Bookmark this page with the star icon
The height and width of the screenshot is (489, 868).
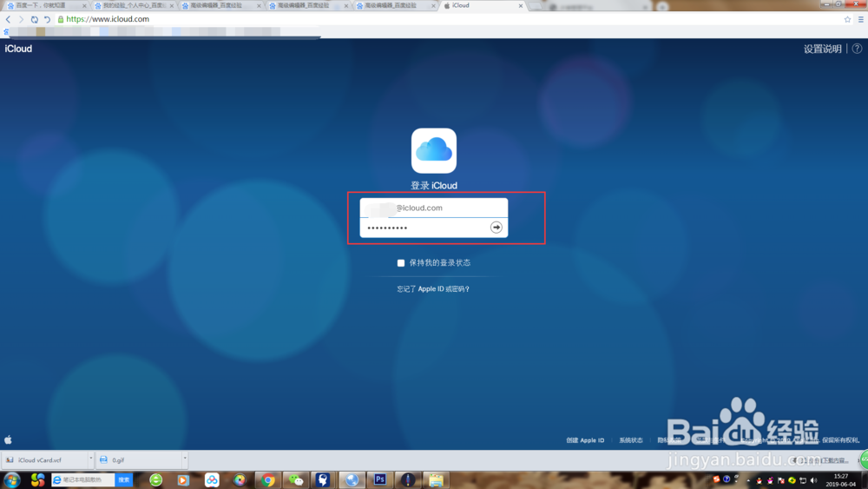click(x=847, y=19)
